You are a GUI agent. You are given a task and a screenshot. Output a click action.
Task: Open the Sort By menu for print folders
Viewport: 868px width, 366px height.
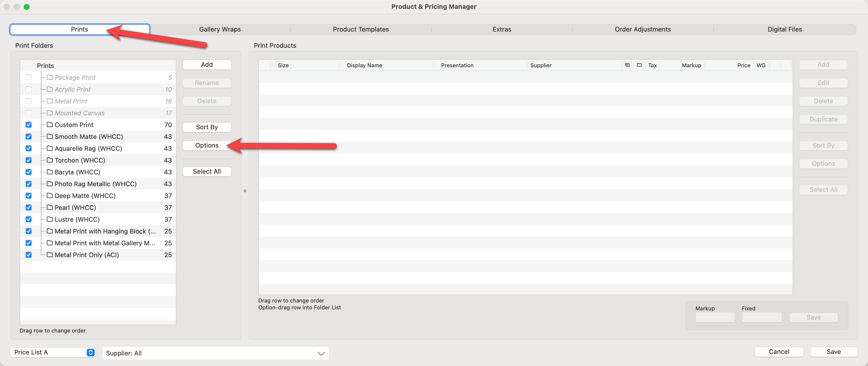pyautogui.click(x=207, y=127)
